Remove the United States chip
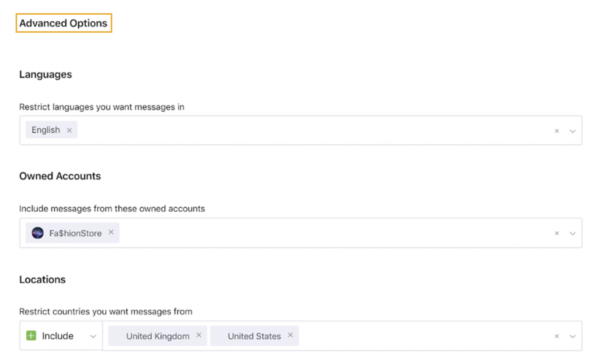614x364 pixels. pyautogui.click(x=290, y=335)
